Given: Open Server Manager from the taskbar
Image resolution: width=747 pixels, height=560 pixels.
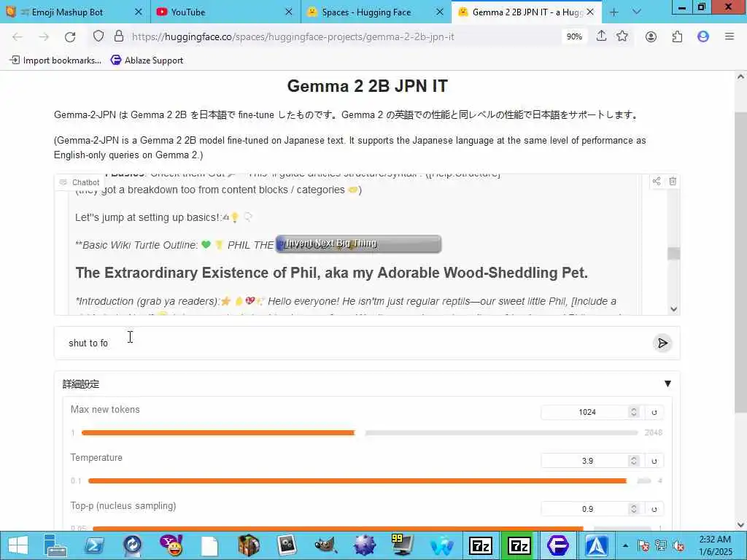Looking at the screenshot, I should (x=55, y=545).
